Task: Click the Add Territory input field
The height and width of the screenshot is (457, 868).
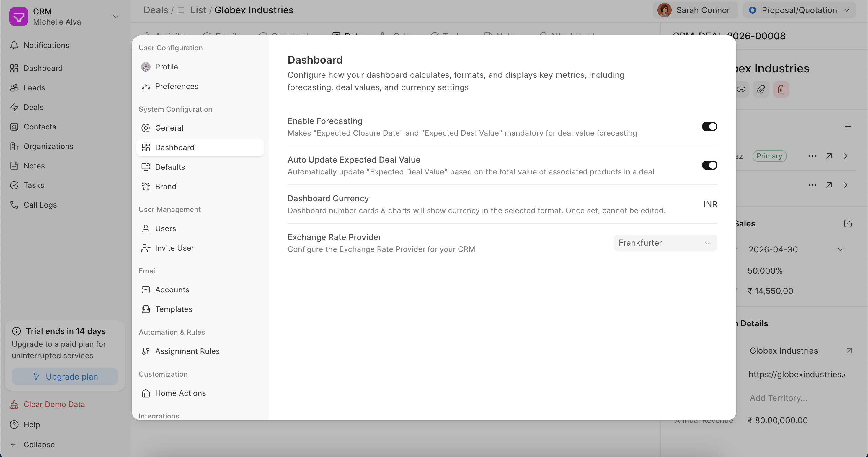Action: [x=778, y=398]
